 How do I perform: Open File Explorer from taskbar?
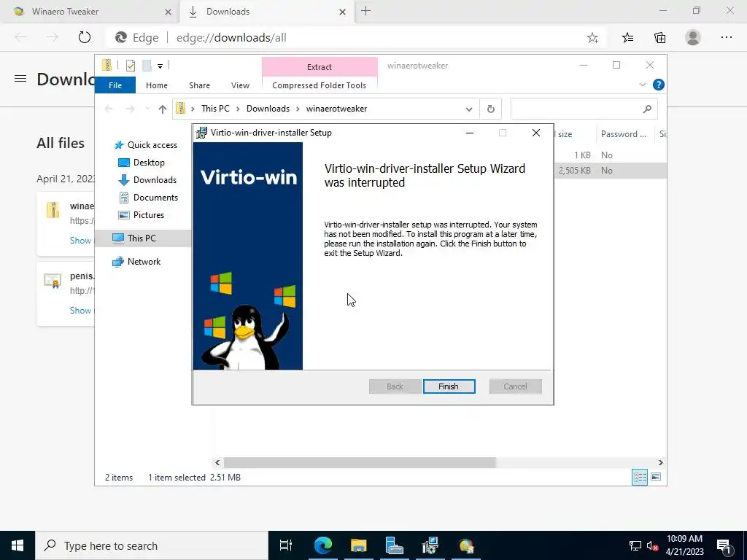(359, 545)
